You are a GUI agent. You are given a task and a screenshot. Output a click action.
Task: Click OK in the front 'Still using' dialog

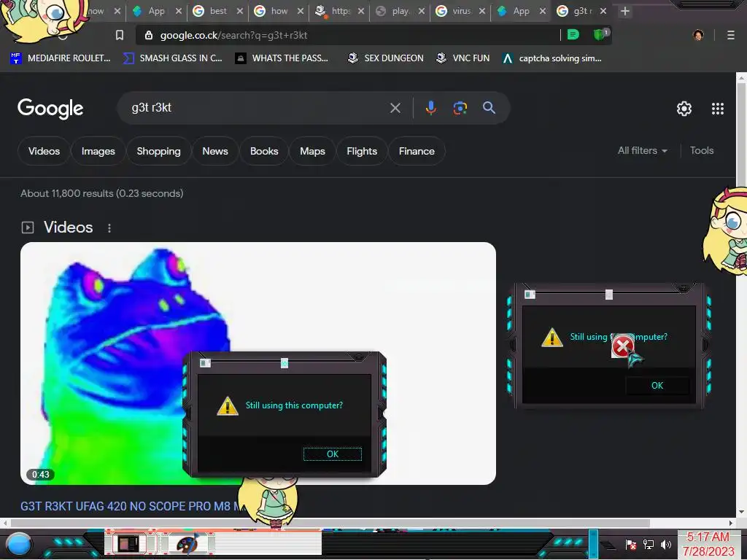pos(333,454)
